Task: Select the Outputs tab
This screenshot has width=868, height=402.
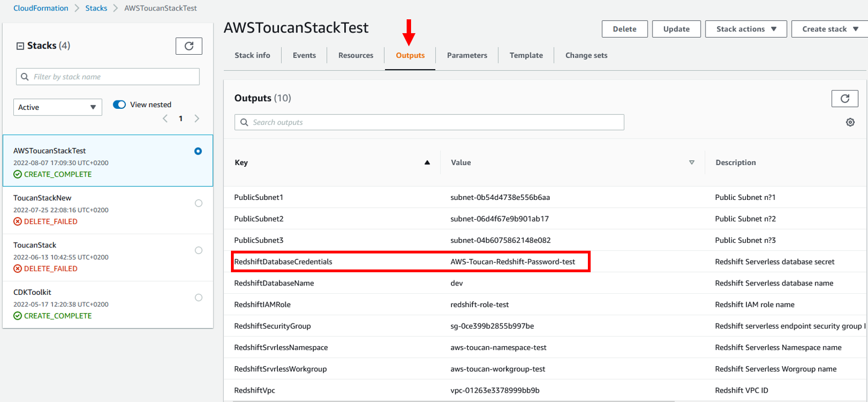Action: [411, 55]
